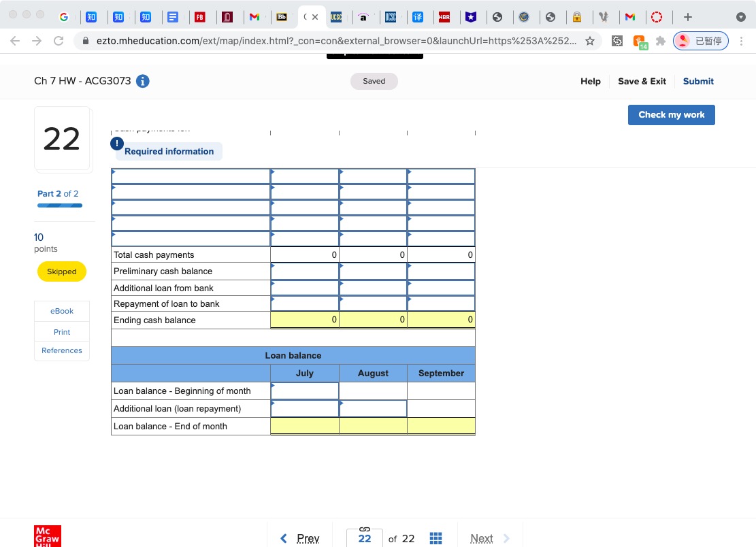This screenshot has height=547, width=756.
Task: Click the address bar URL
Action: (x=336, y=41)
